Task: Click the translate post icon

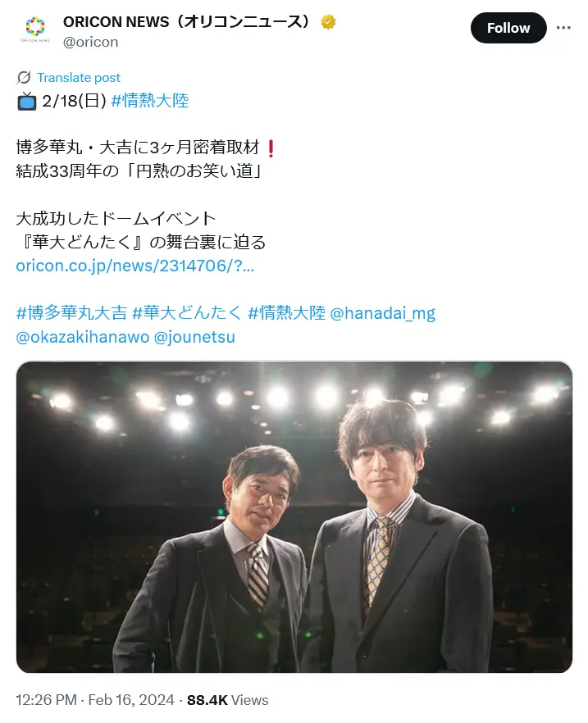Action: tap(24, 77)
